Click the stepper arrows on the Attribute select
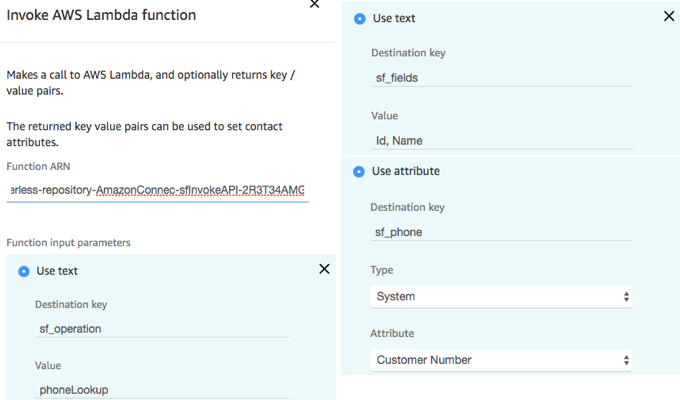680x400 pixels. click(626, 360)
